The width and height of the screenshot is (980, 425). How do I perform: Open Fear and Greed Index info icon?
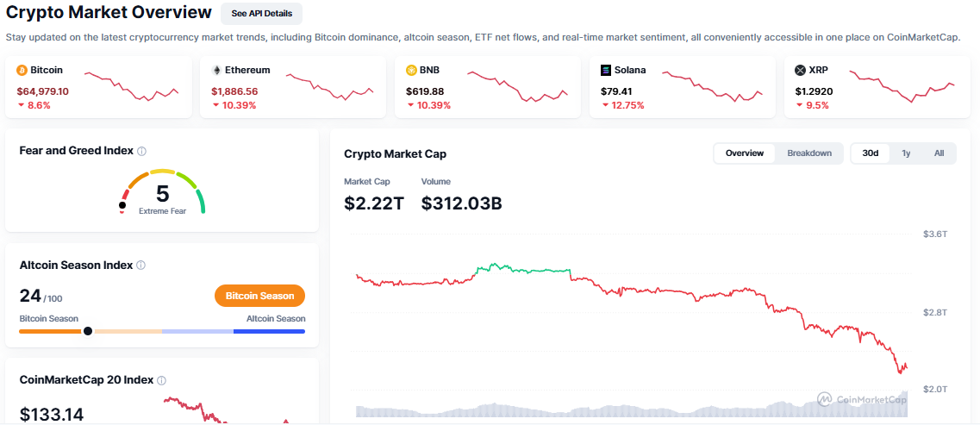pyautogui.click(x=141, y=151)
